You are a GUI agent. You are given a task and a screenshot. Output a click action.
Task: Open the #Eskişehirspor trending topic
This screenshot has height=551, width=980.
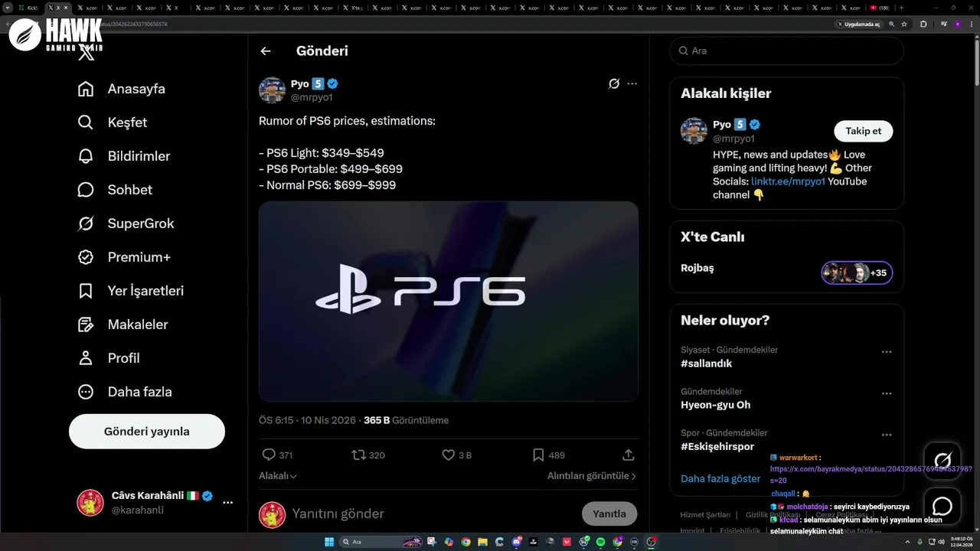717,446
